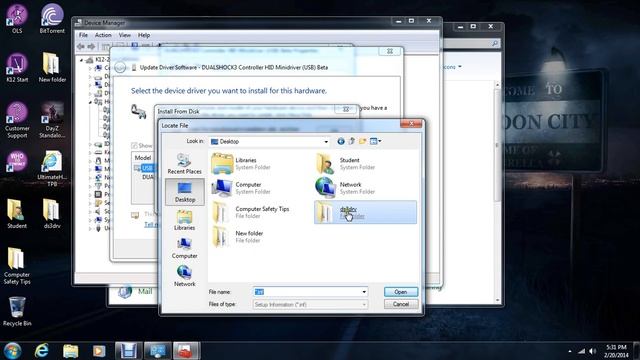Open Windows Media Player from taskbar
The image size is (640, 360).
coord(99,351)
